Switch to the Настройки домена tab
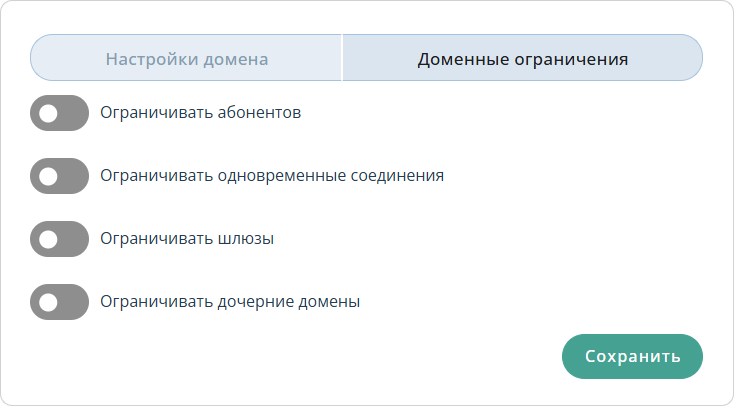This screenshot has width=734, height=406. (187, 59)
